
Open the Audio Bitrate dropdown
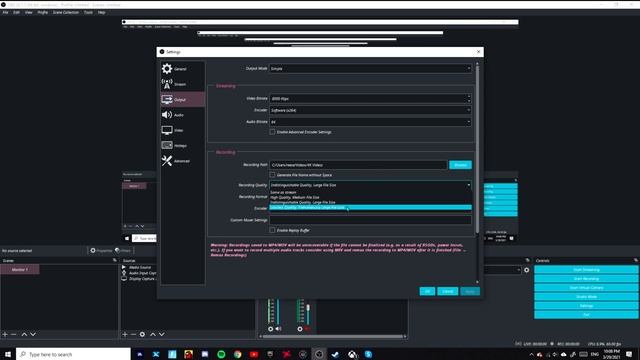pyautogui.click(x=370, y=122)
